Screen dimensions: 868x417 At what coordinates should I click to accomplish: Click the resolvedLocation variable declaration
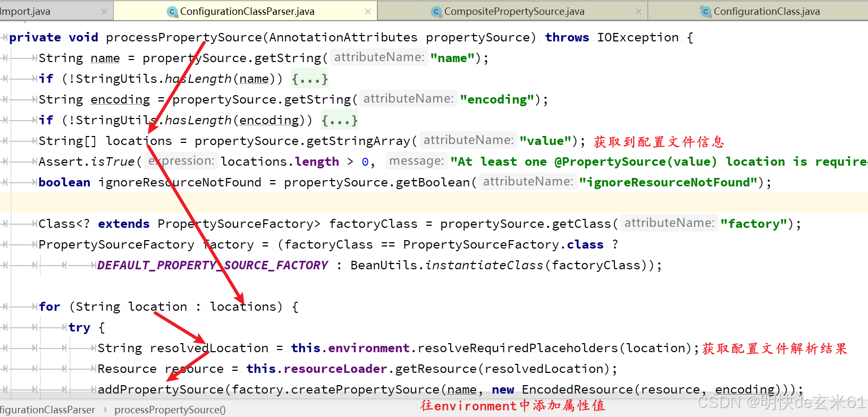click(x=209, y=348)
